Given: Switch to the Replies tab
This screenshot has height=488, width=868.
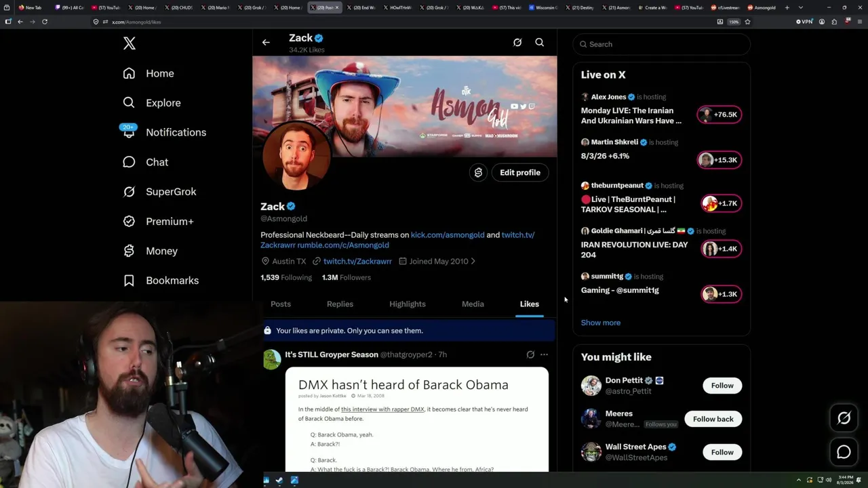Looking at the screenshot, I should coord(340,304).
